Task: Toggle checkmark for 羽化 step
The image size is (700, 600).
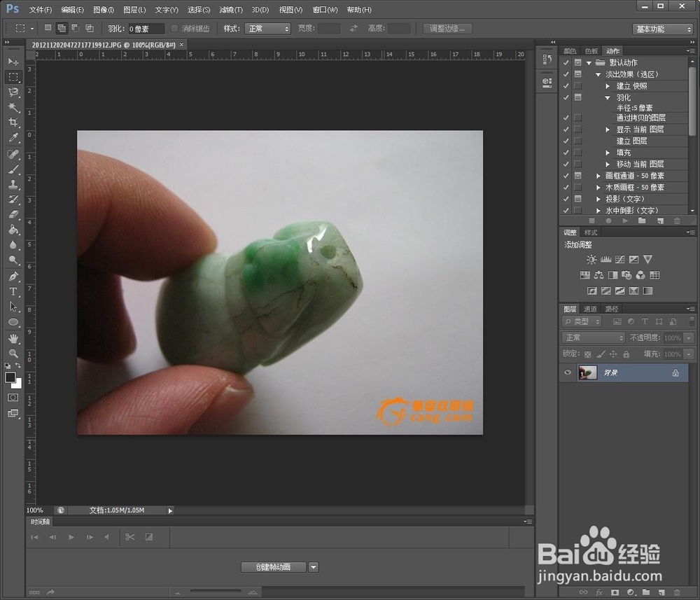Action: 566,97
